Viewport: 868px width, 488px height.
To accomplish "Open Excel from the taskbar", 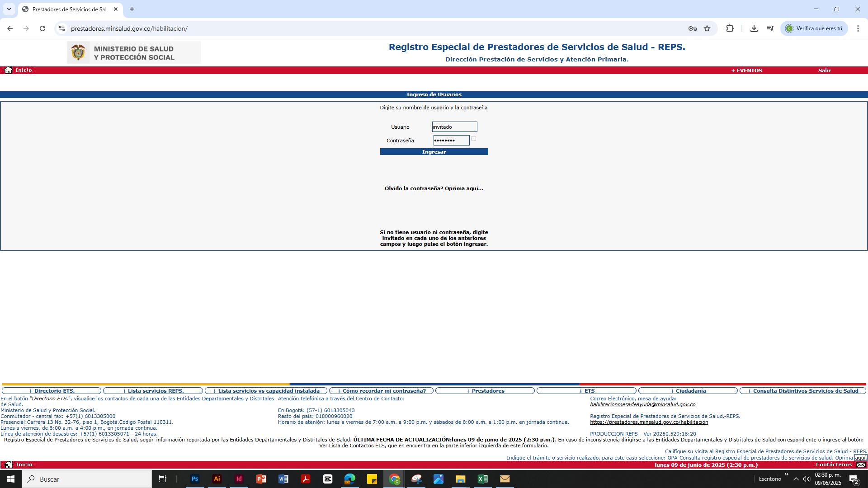I will 482,479.
